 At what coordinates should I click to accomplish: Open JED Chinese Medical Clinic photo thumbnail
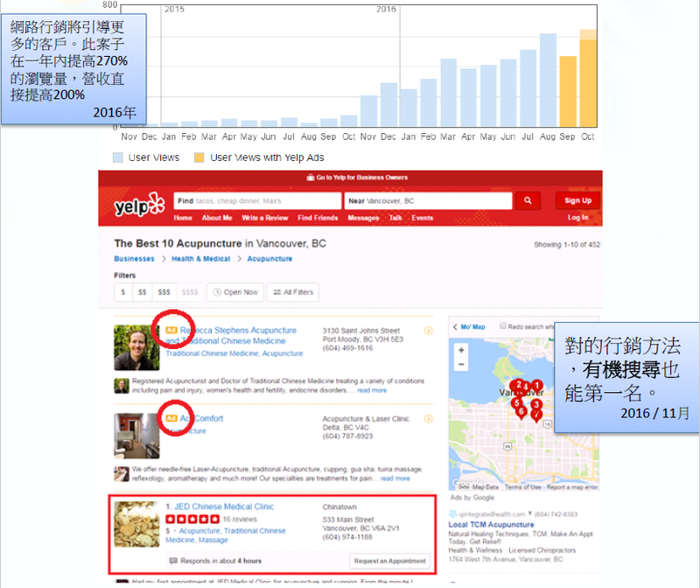coord(136,523)
